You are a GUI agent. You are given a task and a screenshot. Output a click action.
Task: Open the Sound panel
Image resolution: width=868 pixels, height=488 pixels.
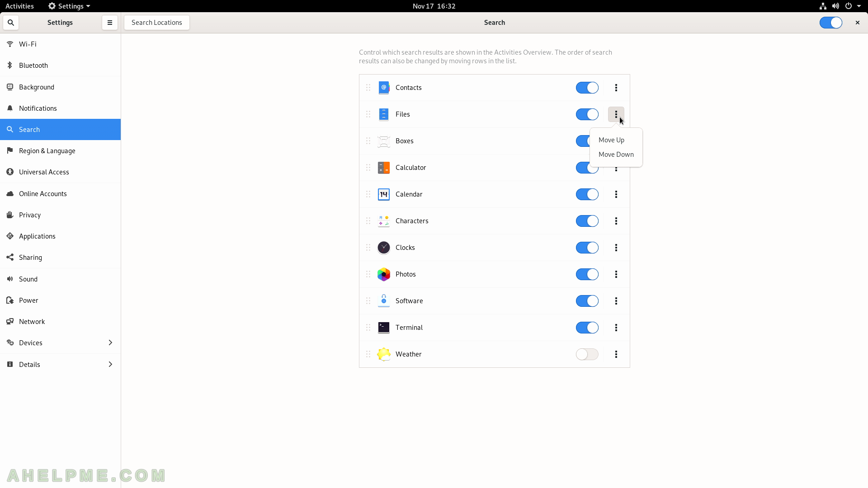[x=61, y=279]
